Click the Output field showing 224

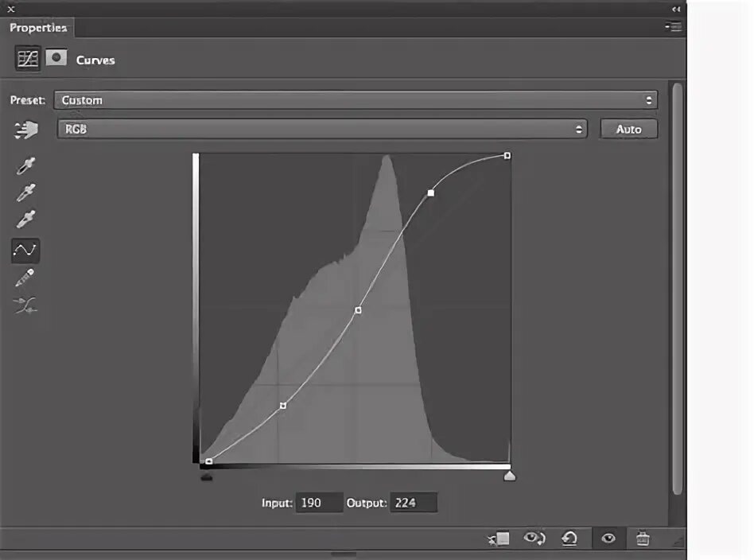(413, 503)
